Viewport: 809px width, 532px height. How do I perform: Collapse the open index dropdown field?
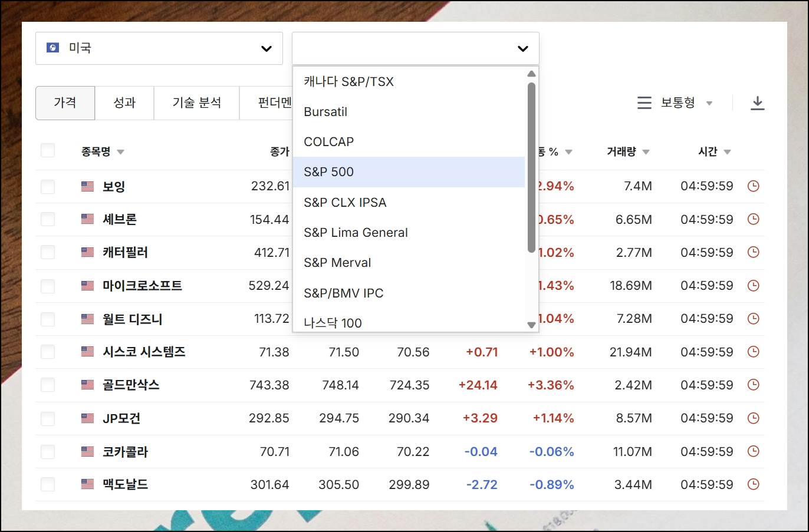pos(416,48)
